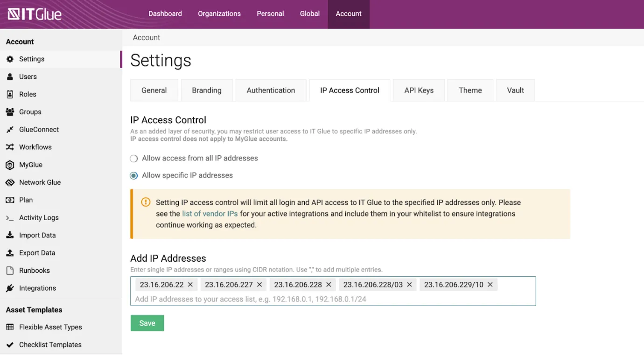644x355 pixels.
Task: Click the Settings gear icon in sidebar
Action: pos(10,59)
